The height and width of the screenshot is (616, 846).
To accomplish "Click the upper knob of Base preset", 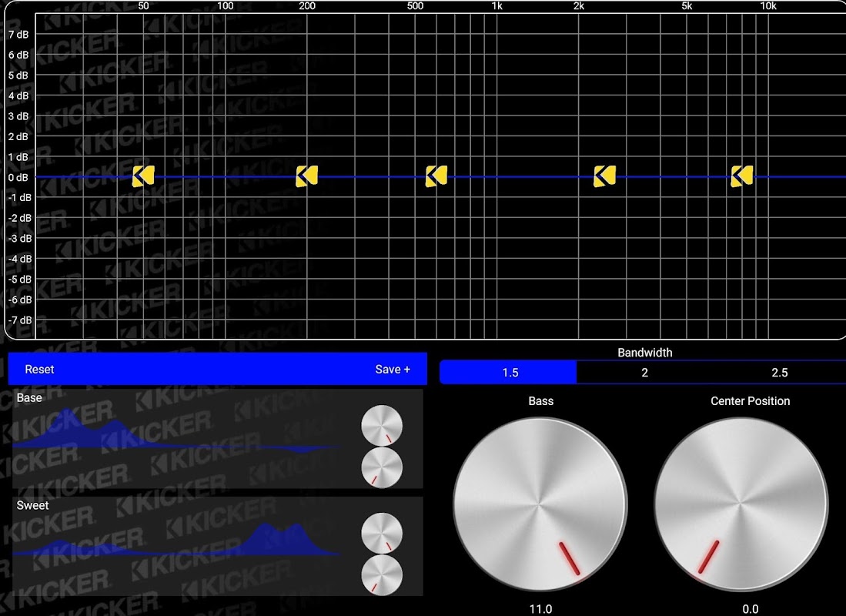I will (x=382, y=425).
